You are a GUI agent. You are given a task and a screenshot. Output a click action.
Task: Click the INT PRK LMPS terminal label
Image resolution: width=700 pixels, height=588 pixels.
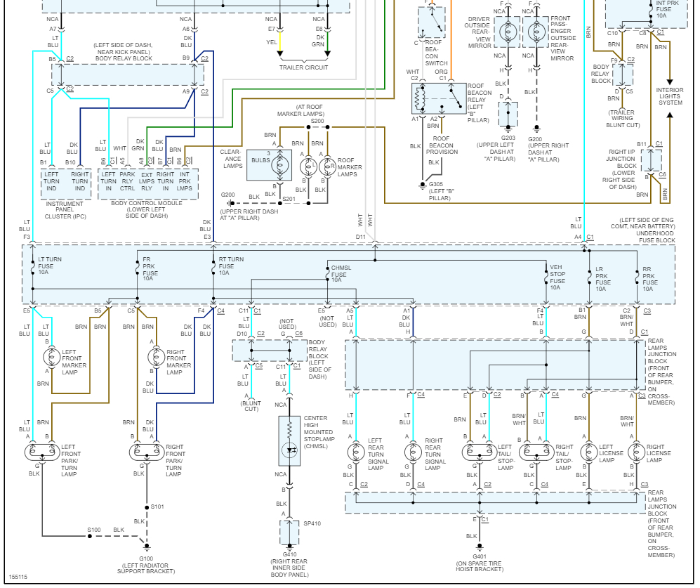[x=184, y=181]
